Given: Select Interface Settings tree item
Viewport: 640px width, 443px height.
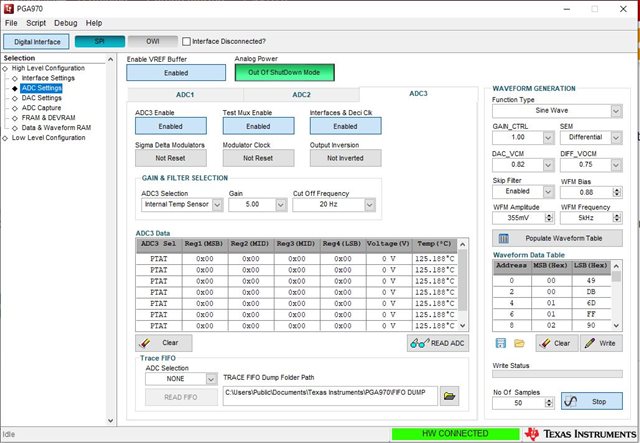Looking at the screenshot, I should click(x=48, y=78).
